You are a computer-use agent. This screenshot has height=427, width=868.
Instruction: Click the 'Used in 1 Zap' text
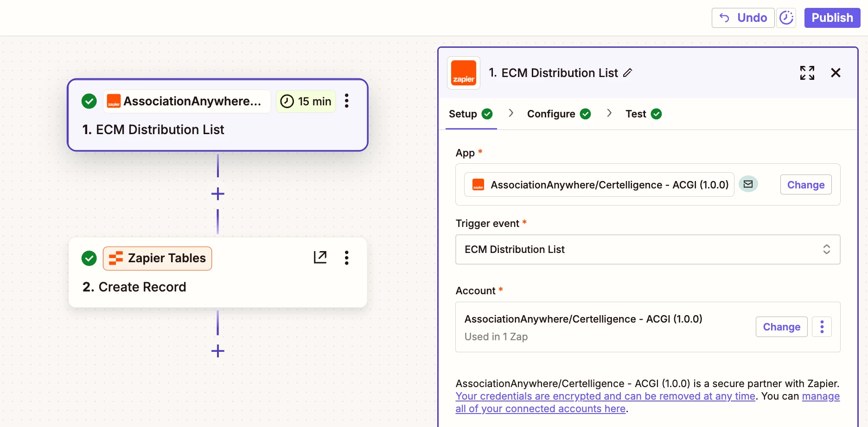click(x=496, y=336)
